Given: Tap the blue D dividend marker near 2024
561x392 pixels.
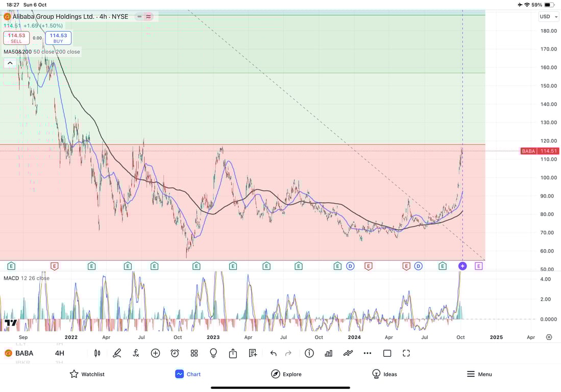Looking at the screenshot, I should point(350,266).
